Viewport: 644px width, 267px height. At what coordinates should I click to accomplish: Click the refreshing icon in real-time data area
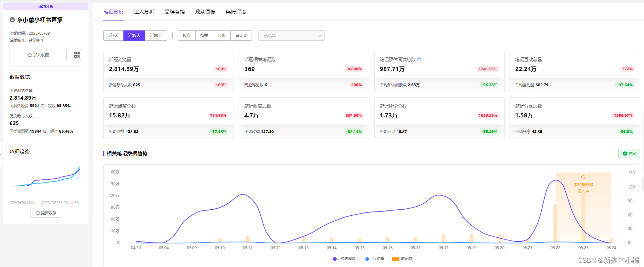(x=583, y=177)
